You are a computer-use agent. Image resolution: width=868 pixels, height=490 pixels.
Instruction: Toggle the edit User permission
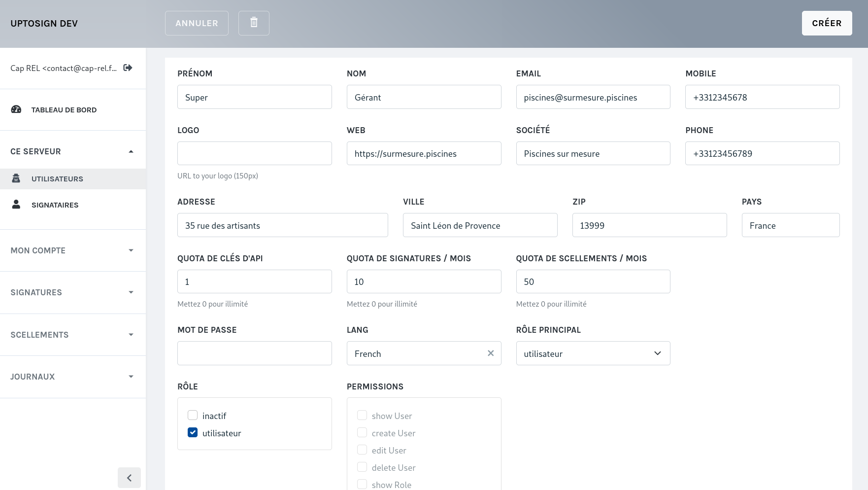362,450
